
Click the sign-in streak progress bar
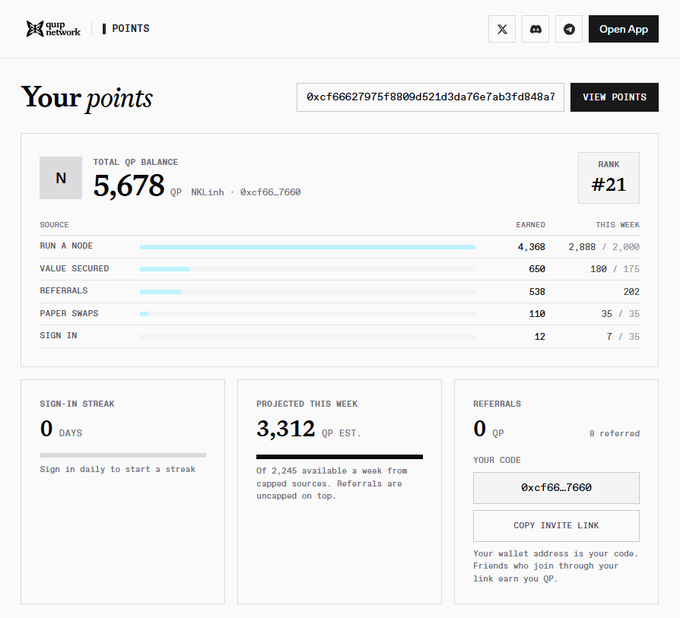[x=123, y=455]
